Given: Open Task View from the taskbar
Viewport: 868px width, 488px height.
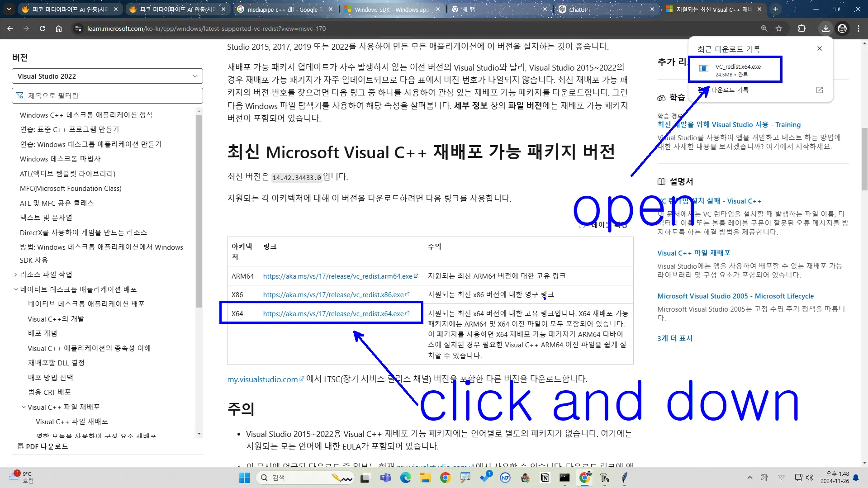Looking at the screenshot, I should (365, 478).
